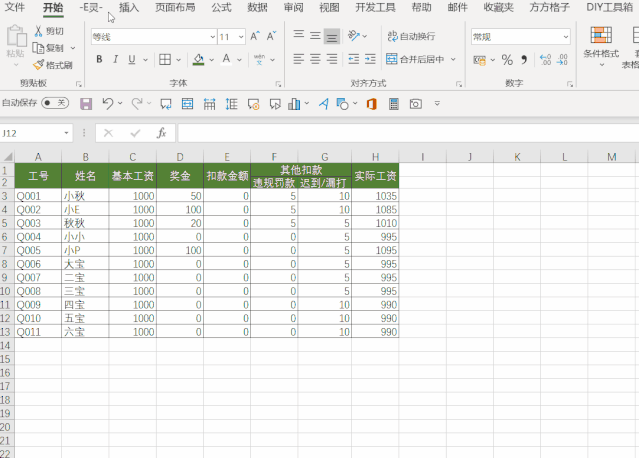The image size is (639, 458).
Task: Click the Cut (剪切) scissors icon
Action: click(x=38, y=31)
